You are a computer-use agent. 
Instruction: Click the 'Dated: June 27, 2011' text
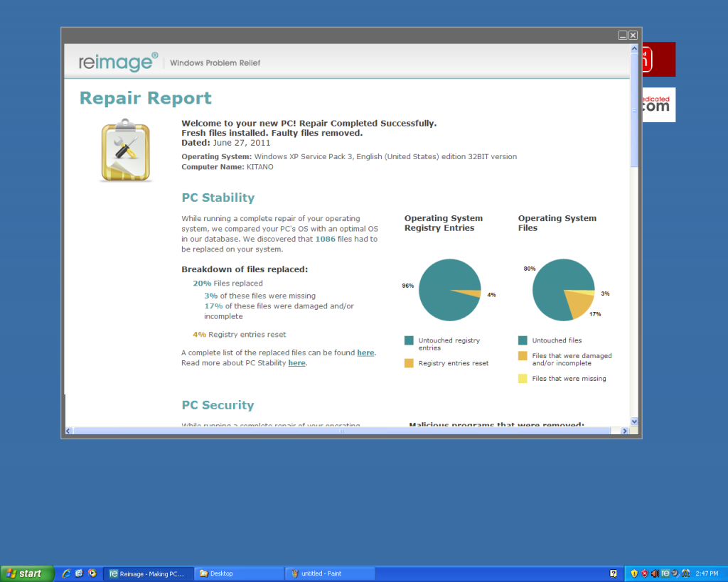(x=225, y=143)
